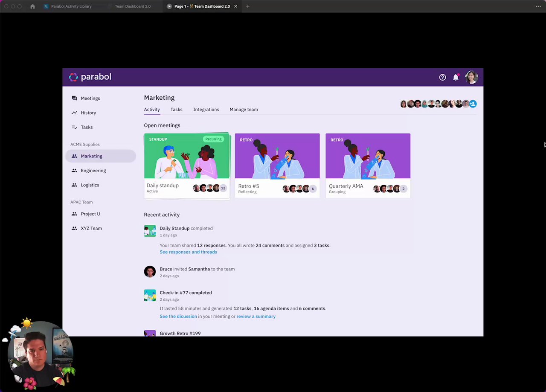Click the ACME Supplies organization label
This screenshot has height=392, width=546.
85,145
